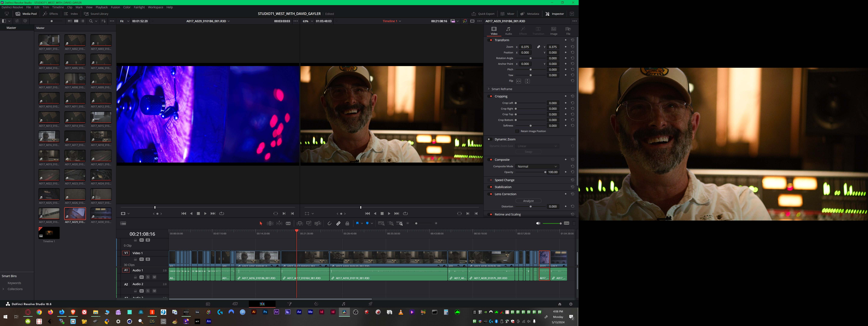Open the Mixer panel
The height and width of the screenshot is (326, 868).
coord(507,14)
